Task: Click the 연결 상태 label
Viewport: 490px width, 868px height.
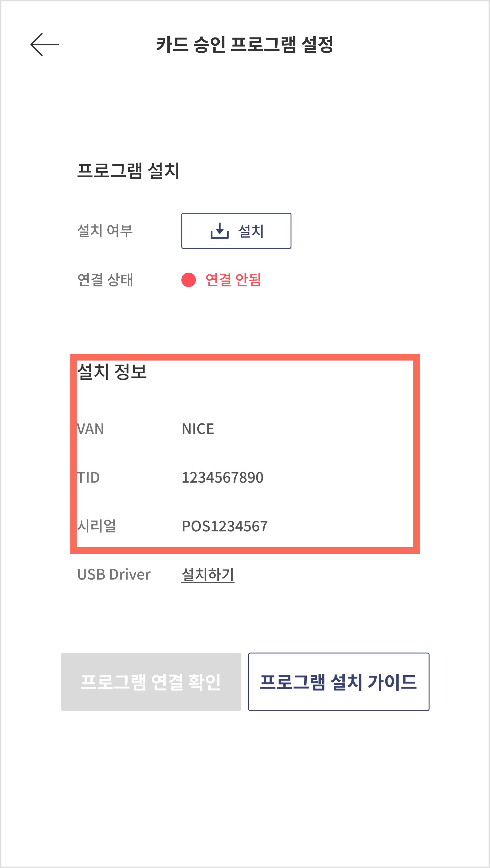Action: click(105, 280)
